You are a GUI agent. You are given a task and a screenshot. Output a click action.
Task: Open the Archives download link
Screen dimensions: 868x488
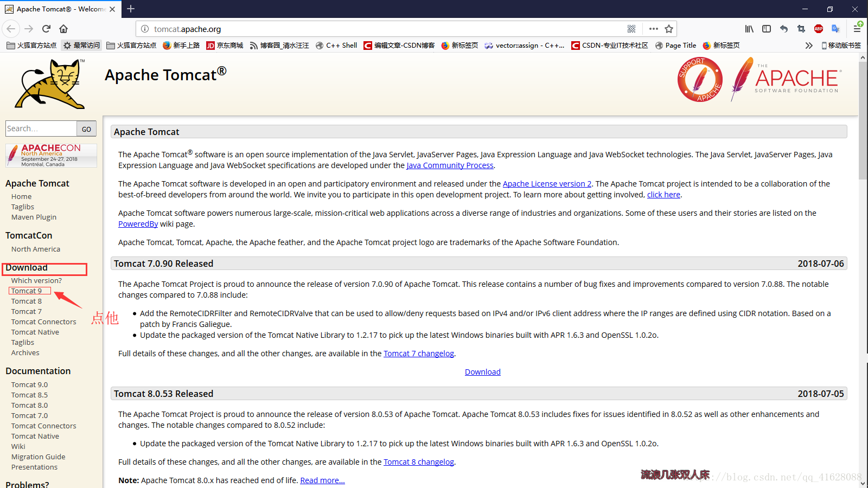coord(25,352)
